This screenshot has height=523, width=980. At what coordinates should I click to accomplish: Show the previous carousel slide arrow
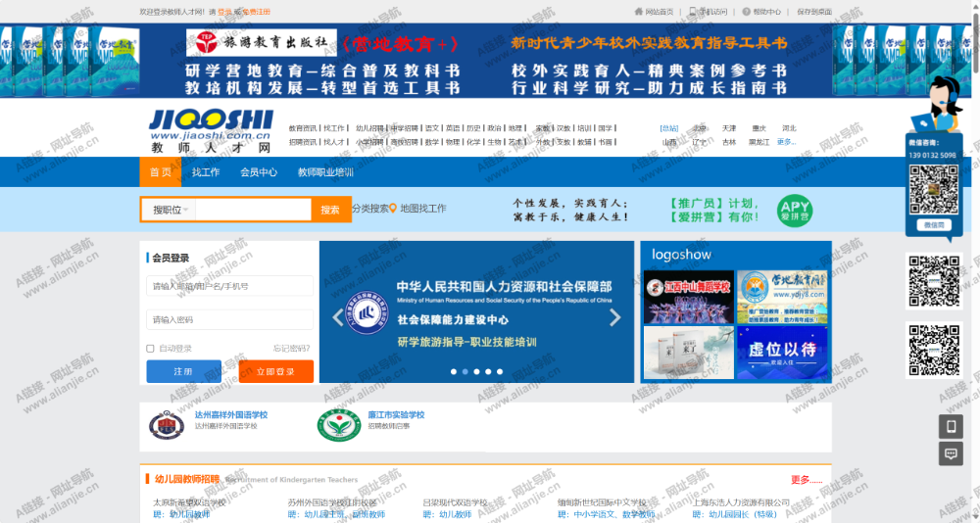[x=338, y=317]
